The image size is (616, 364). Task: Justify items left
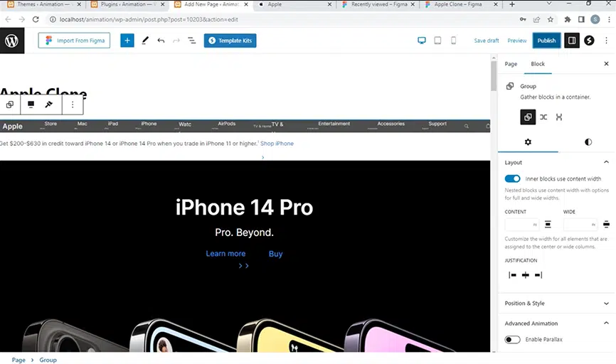[x=512, y=275]
